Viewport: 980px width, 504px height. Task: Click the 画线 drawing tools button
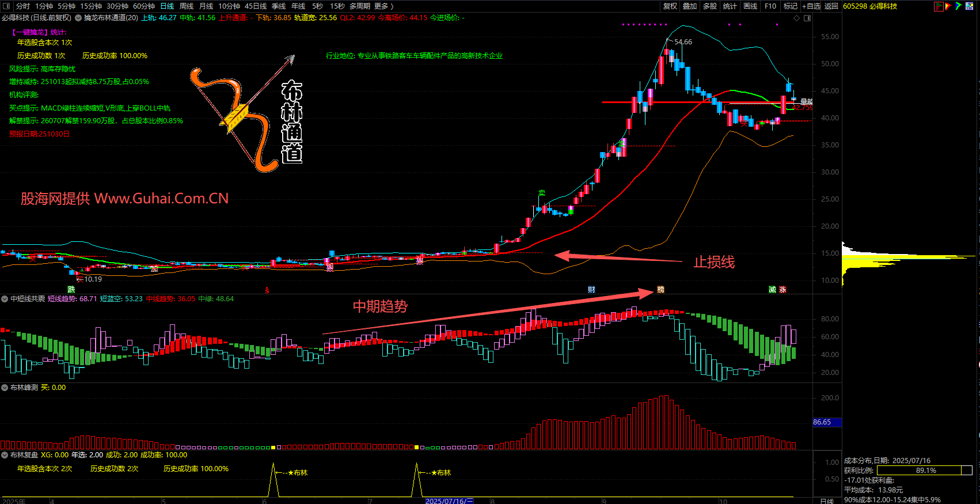750,6
